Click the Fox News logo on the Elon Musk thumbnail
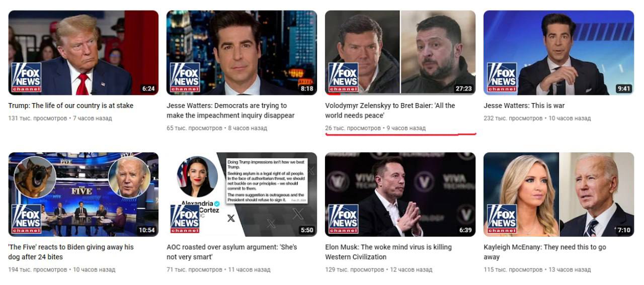This screenshot has width=644, height=285. (x=343, y=219)
